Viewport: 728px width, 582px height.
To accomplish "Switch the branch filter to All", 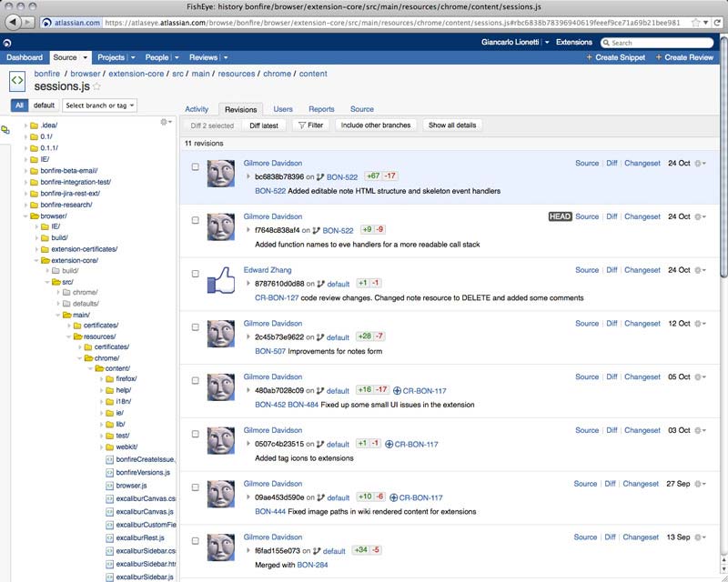I will (x=19, y=105).
